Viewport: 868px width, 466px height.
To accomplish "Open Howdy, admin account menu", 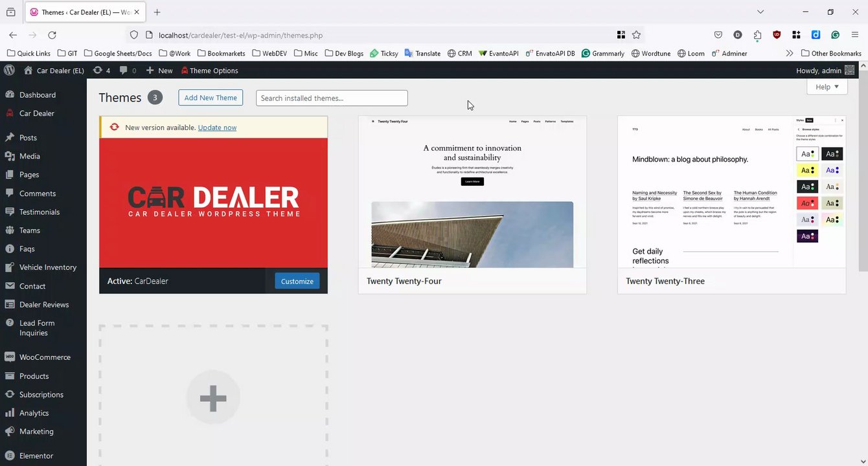I will 825,71.
